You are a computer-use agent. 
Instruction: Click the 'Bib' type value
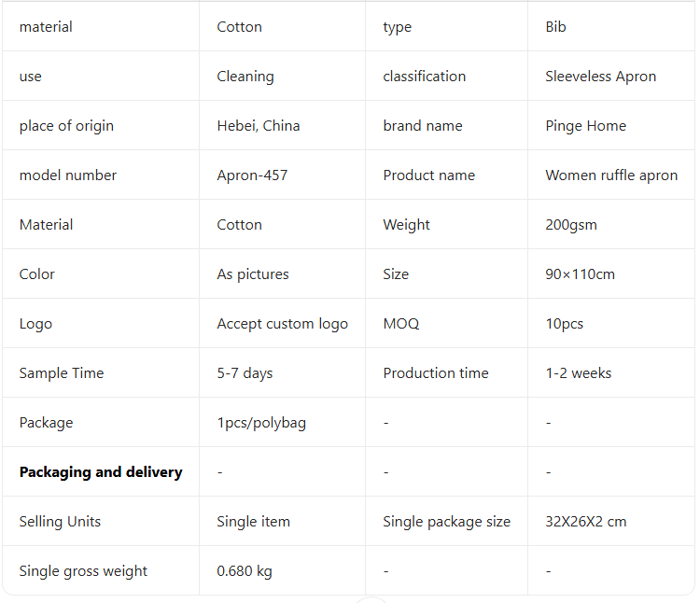(x=555, y=27)
